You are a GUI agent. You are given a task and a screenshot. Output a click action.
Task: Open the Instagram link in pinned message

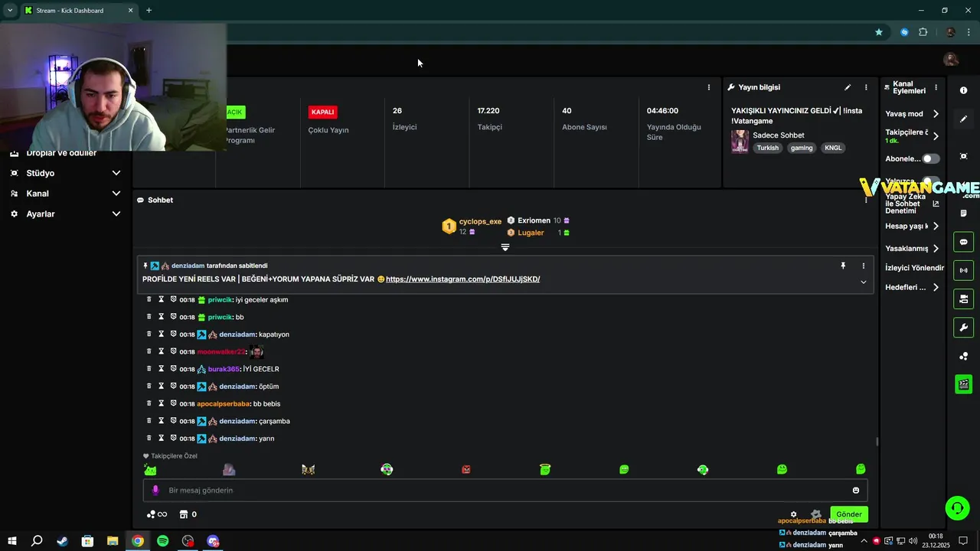tap(462, 279)
